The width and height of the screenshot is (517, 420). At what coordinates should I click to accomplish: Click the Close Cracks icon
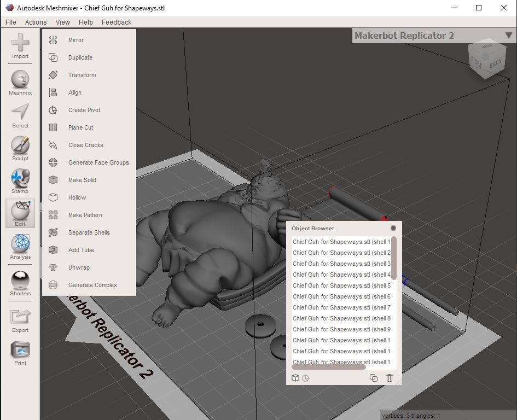[53, 145]
